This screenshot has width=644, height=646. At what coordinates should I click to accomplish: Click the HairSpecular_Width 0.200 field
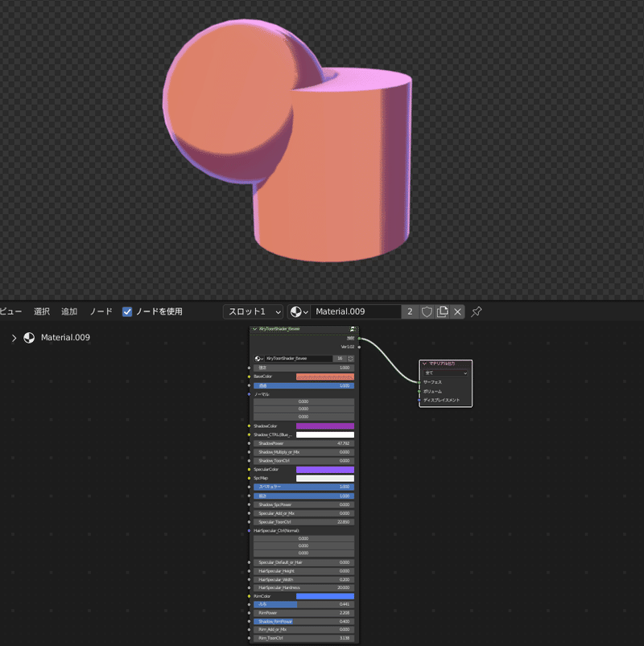[303, 580]
